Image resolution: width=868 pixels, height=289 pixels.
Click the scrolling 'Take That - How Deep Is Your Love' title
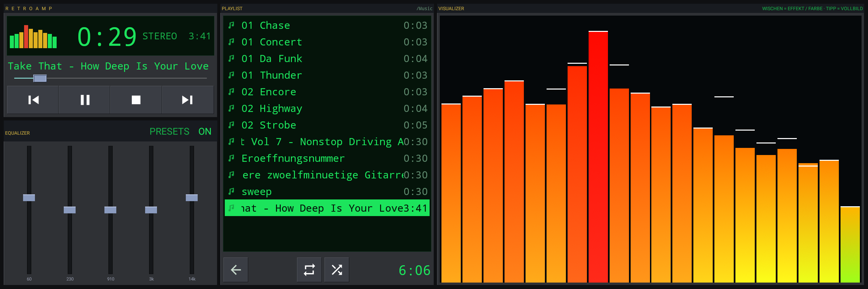click(108, 66)
